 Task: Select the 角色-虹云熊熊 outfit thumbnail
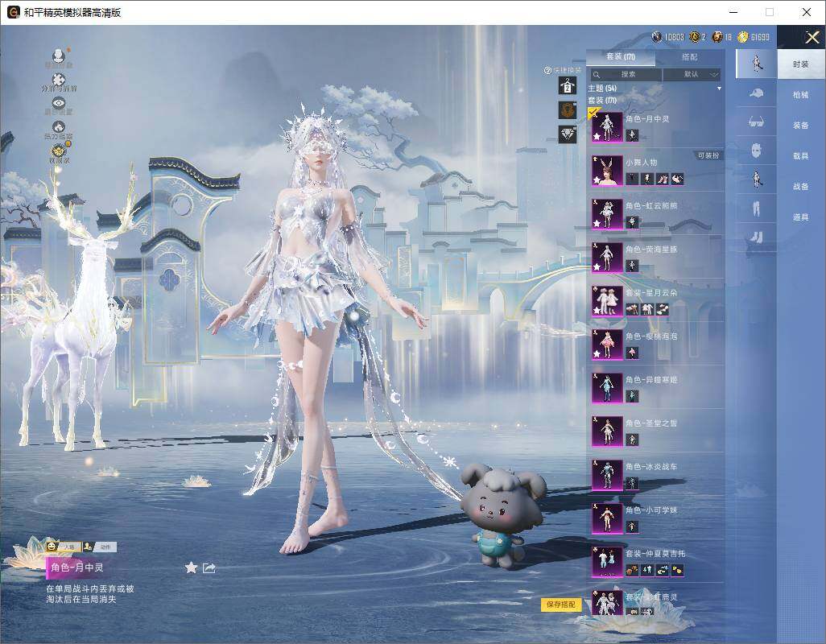(x=607, y=214)
